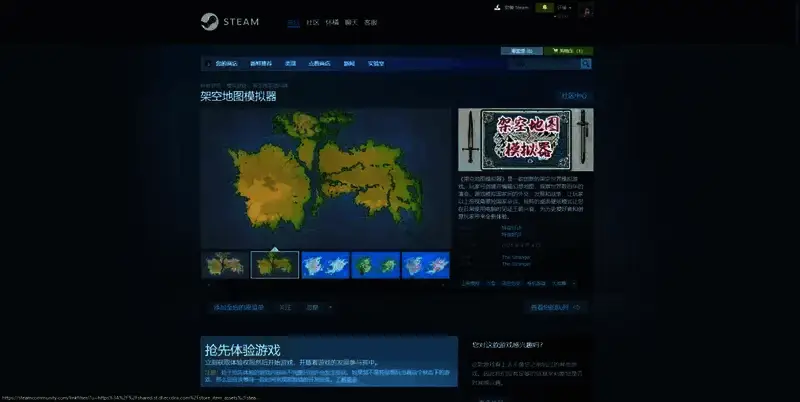
Task: Open the green shopping cart button
Action: point(568,51)
